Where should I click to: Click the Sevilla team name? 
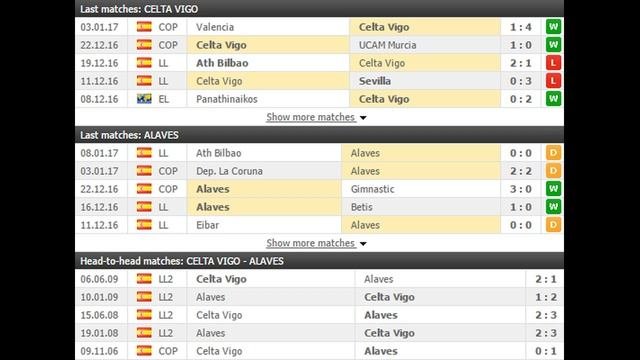pos(375,81)
